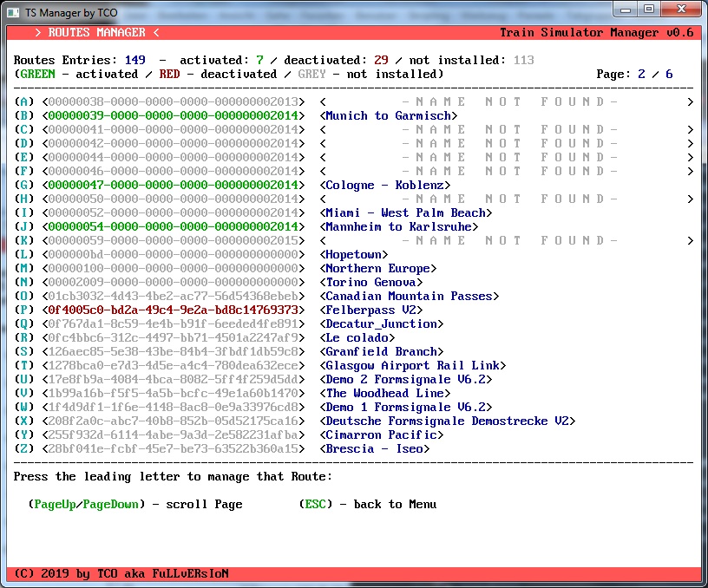Close the TS Manager window
The width and height of the screenshot is (708, 588).
682,10
